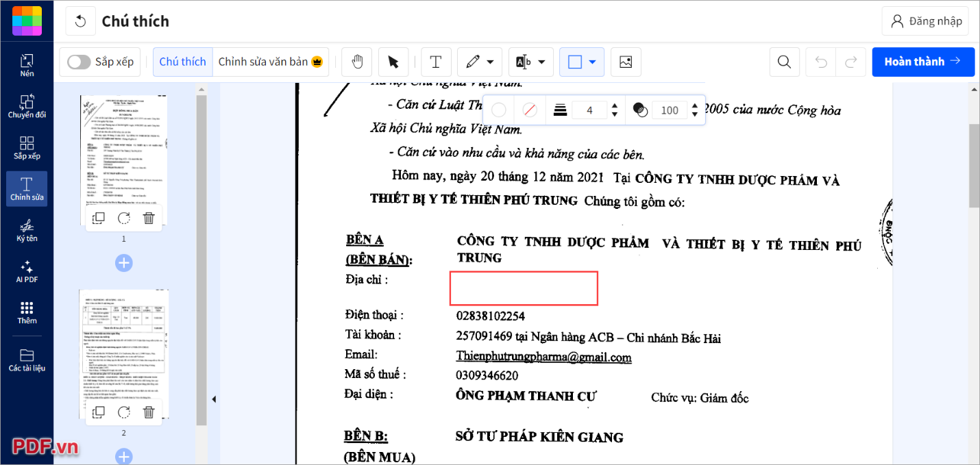This screenshot has width=980, height=465.
Task: Increase border width with up arrow
Action: (615, 106)
